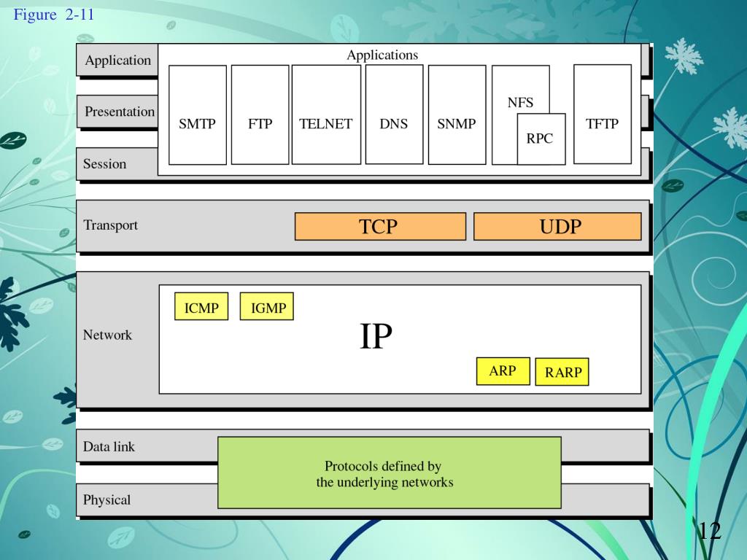Click the large IP label
Image resolution: width=747 pixels, height=560 pixels.
(x=376, y=336)
